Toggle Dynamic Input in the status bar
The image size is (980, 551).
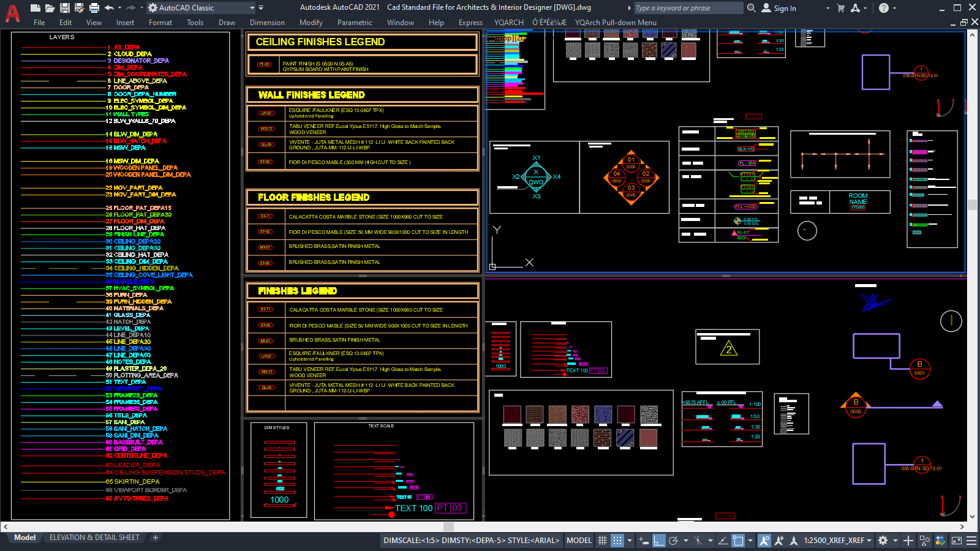(x=643, y=541)
